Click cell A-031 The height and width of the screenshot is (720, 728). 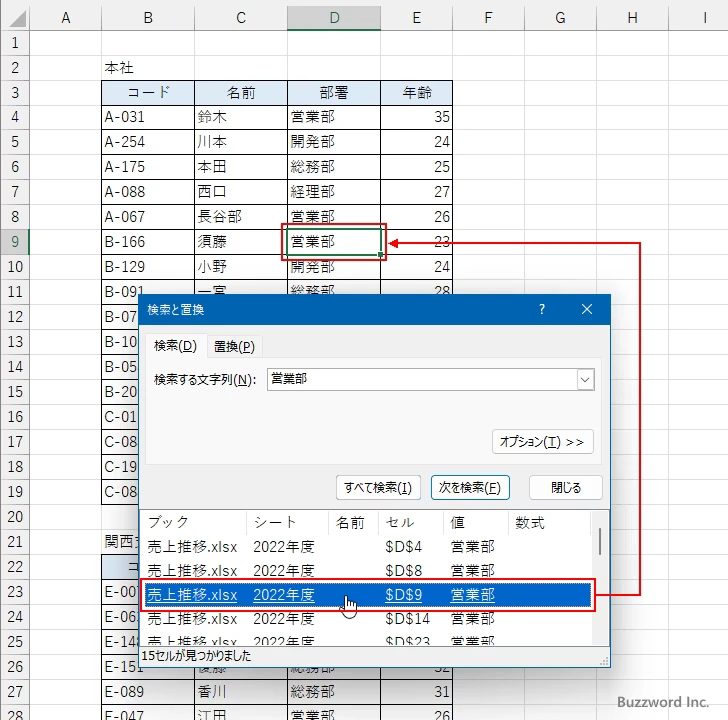point(148,117)
